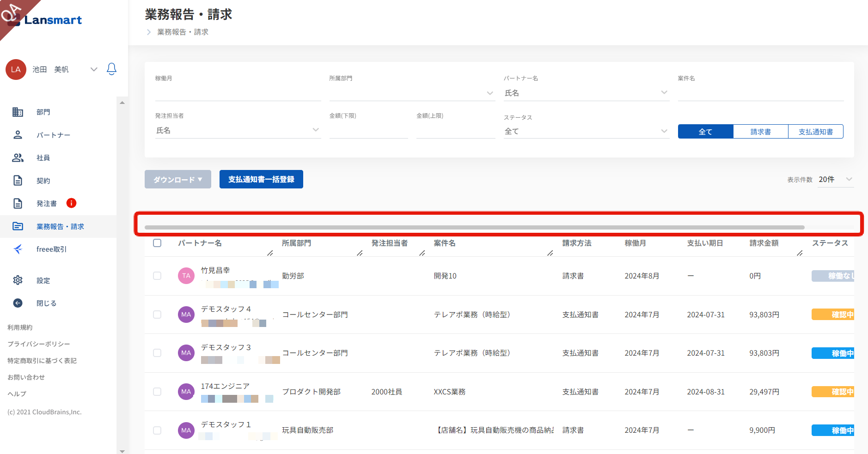Image resolution: width=868 pixels, height=454 pixels.
Task: Go to 契約 in the sidebar
Action: click(x=43, y=181)
